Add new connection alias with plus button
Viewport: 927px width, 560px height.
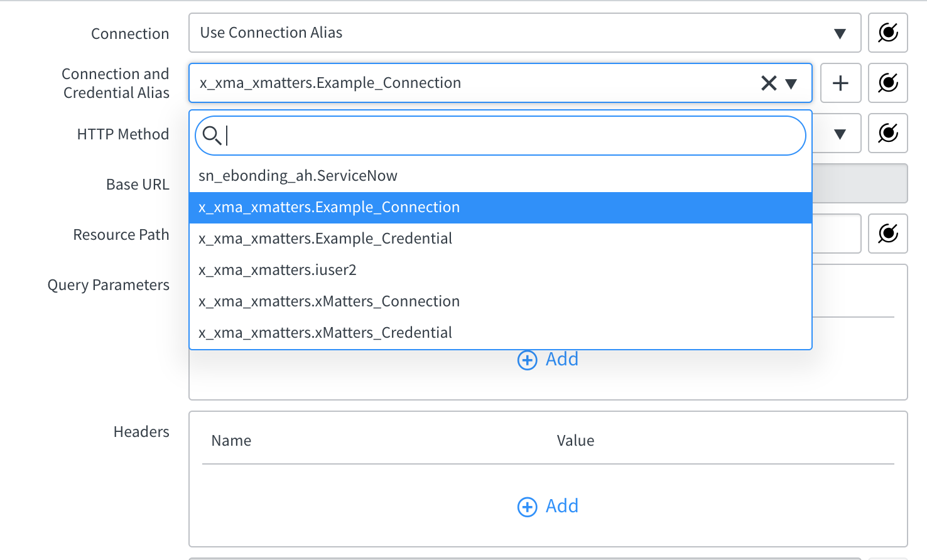click(840, 83)
